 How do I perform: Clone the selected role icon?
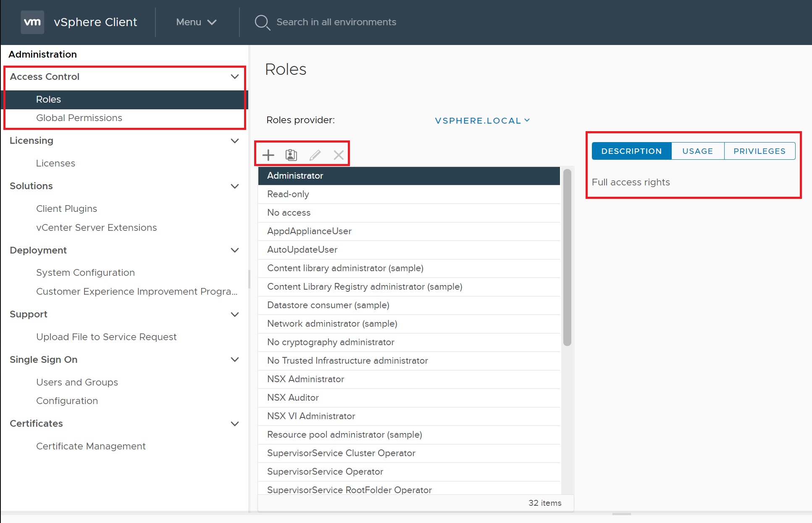point(291,155)
